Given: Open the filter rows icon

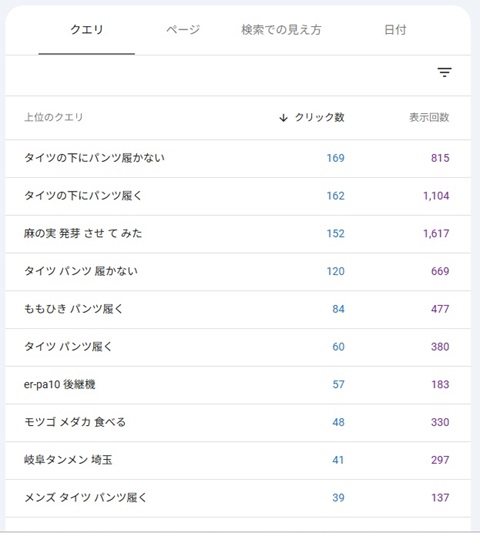Looking at the screenshot, I should pos(444,72).
